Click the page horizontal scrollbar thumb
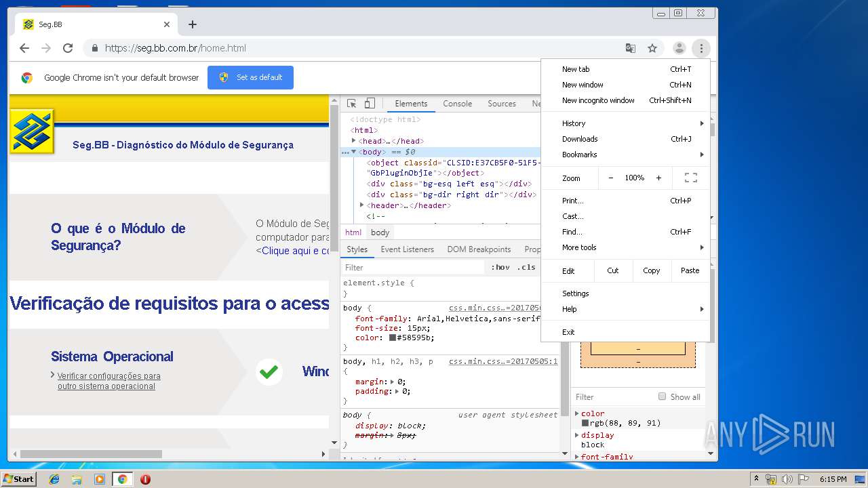Screen dimensions: 868x488 pyautogui.click(x=91, y=453)
